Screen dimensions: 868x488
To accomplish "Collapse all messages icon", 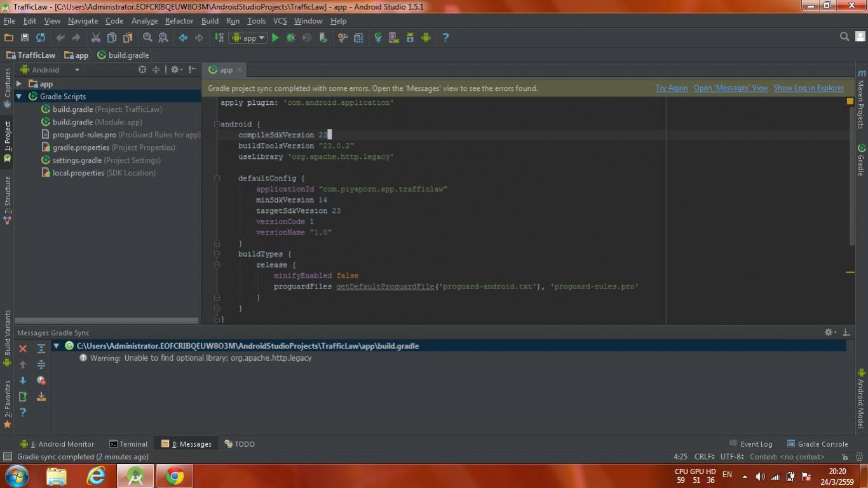I will 41,365.
